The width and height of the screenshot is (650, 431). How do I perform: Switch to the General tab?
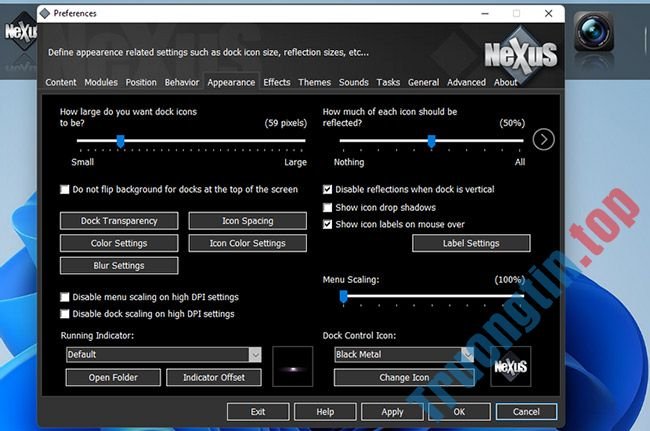423,82
